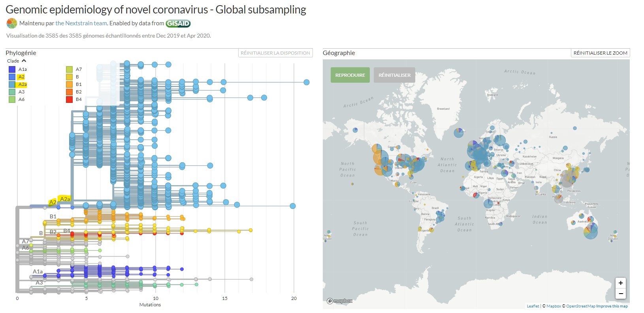
Task: Select the A2a clade color swatch
Action: point(12,84)
